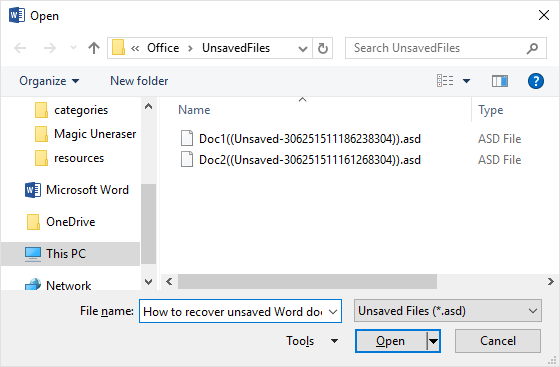560x367 pixels.
Task: Show hidden path chevrons in address bar
Action: pyautogui.click(x=135, y=48)
